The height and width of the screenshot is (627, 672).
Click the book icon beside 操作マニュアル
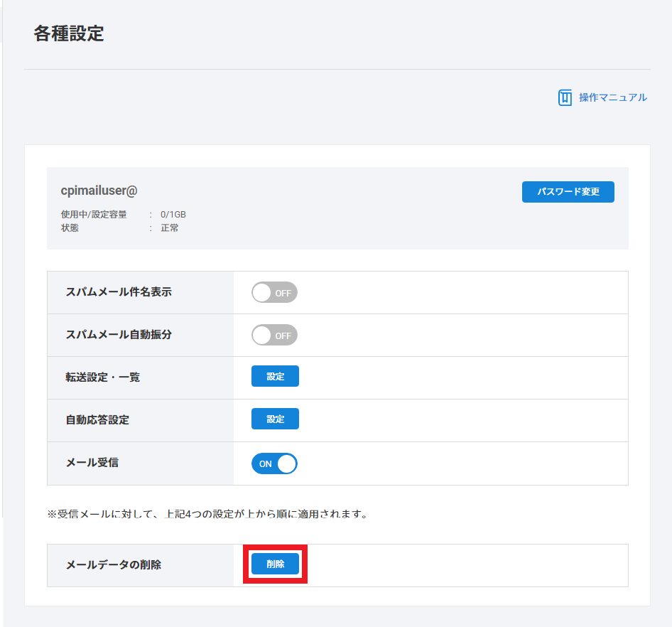565,97
